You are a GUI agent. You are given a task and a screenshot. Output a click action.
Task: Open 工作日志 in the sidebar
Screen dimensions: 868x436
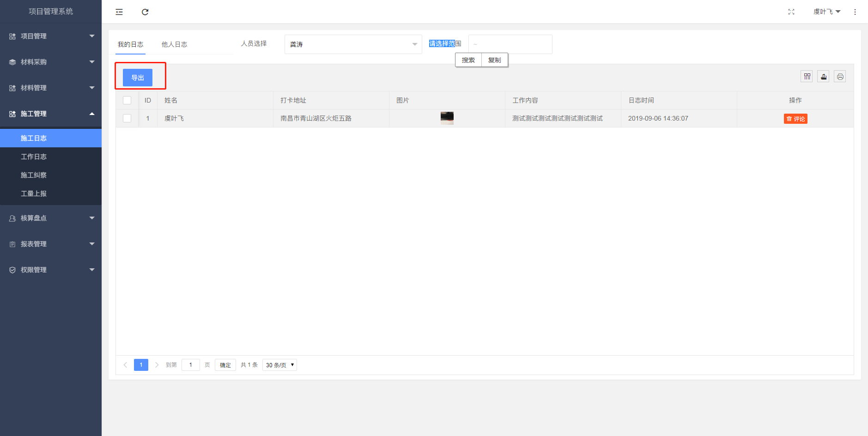(x=51, y=157)
